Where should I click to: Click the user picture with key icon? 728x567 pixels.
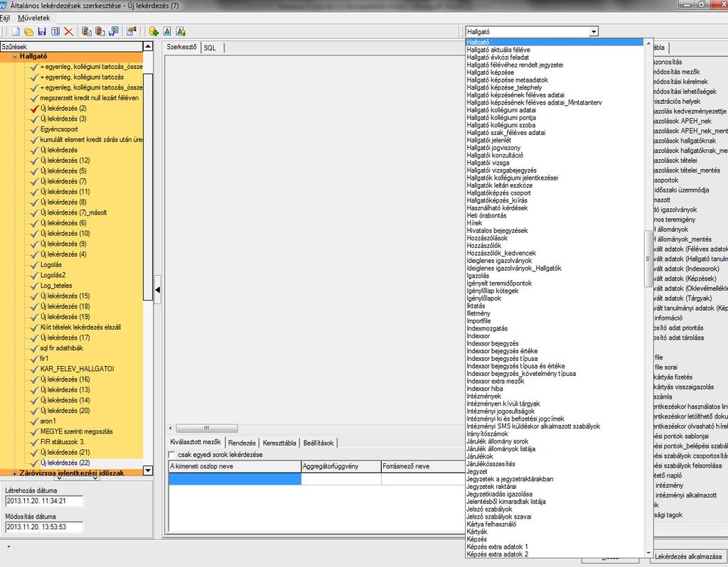[x=181, y=31]
